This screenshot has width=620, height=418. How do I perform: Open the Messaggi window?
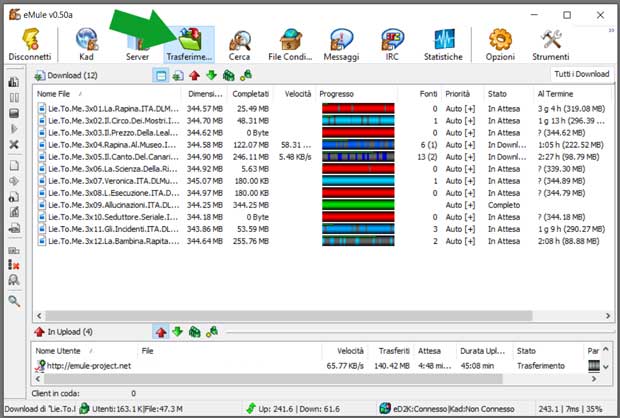click(341, 44)
